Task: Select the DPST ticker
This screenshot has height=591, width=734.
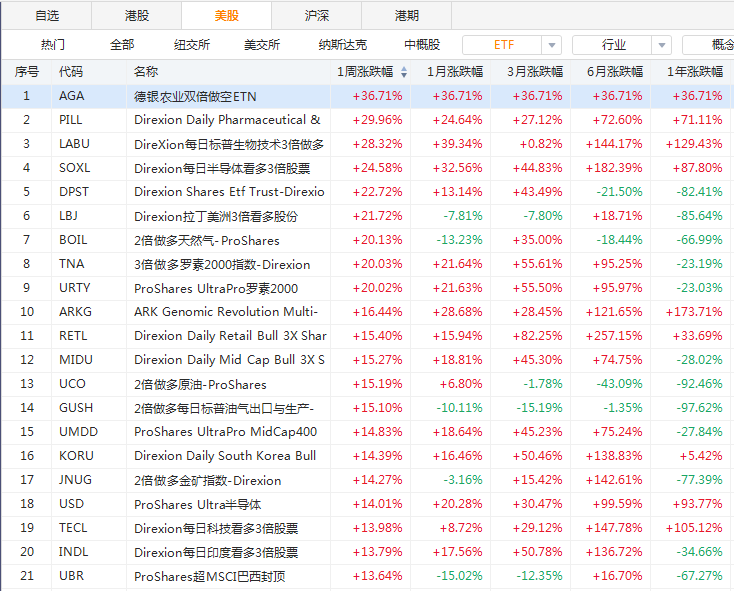Action: click(74, 192)
